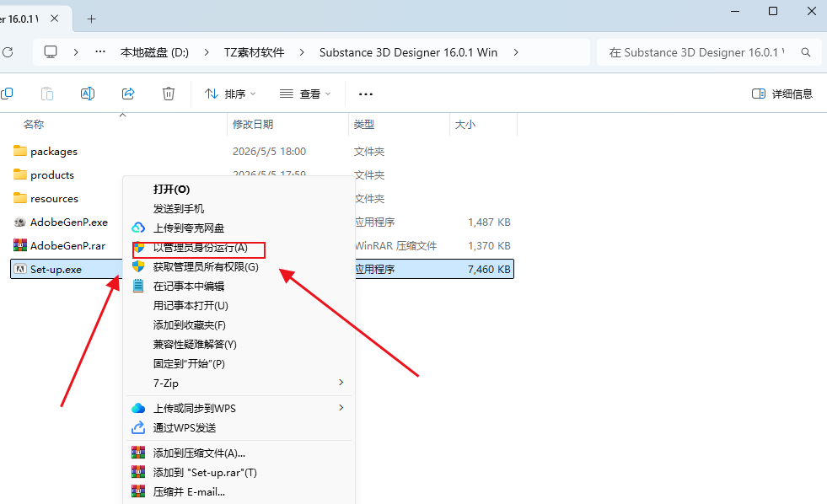Screen dimensions: 827x504
Task: Toggle the 详细信息 details pane
Action: click(x=781, y=94)
